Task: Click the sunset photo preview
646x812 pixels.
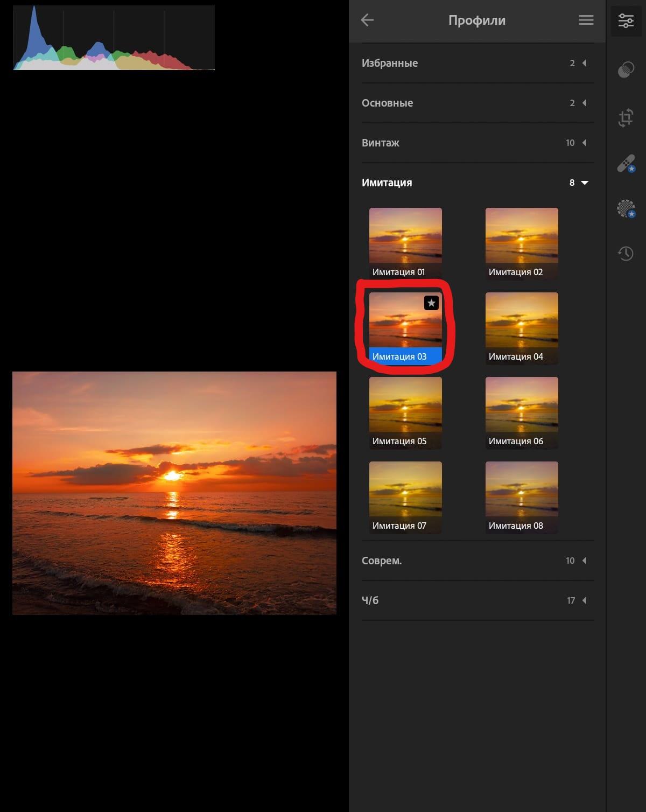Action: 174,493
